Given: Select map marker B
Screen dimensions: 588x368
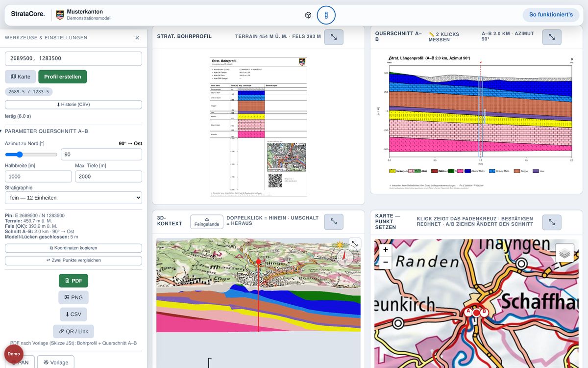Looking at the screenshot, I should tap(484, 312).
